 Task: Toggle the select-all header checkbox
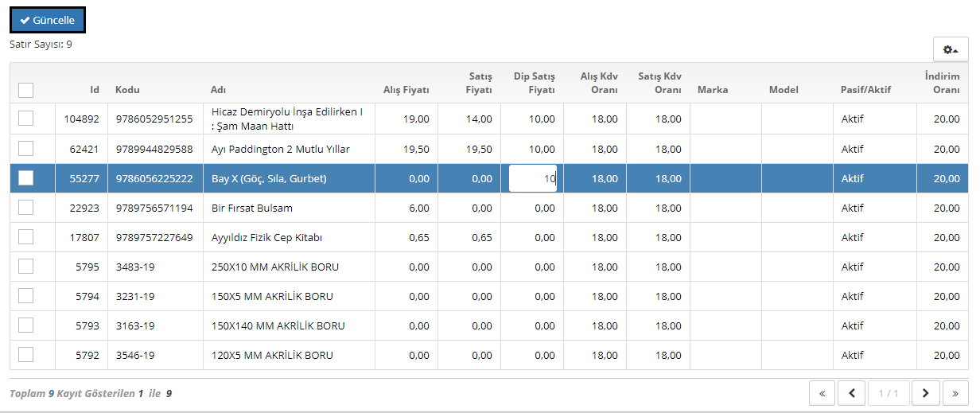[x=26, y=90]
